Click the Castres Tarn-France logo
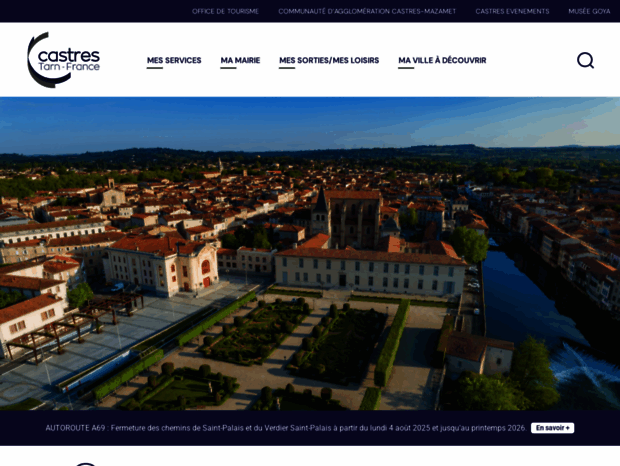This screenshot has height=466, width=620. click(x=63, y=60)
